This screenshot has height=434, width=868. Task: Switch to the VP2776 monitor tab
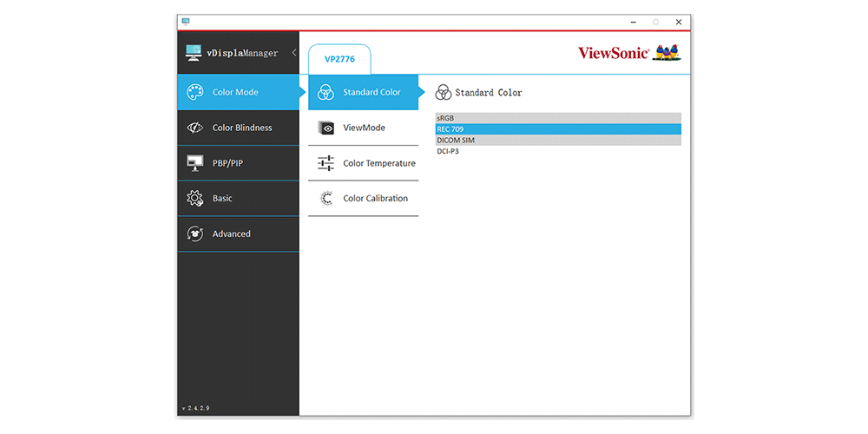coord(339,59)
